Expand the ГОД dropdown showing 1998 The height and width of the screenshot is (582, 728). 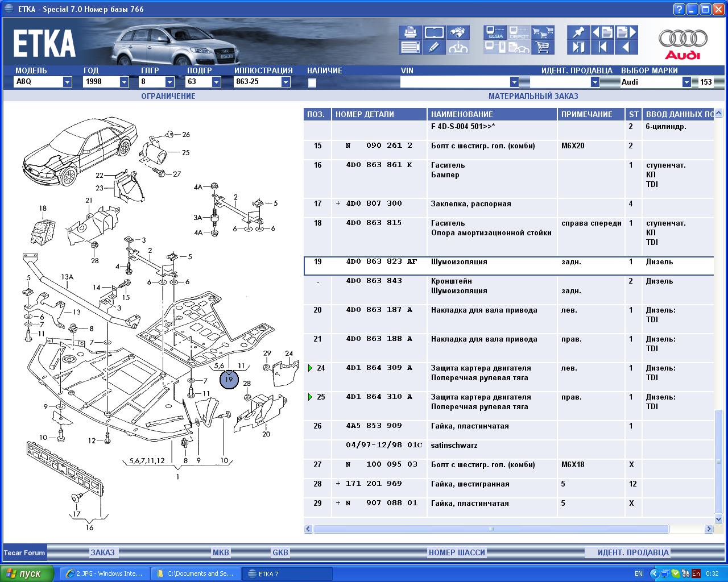click(124, 82)
